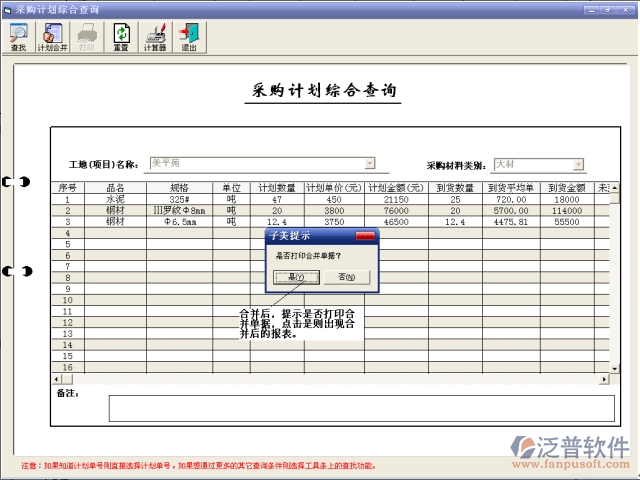The height and width of the screenshot is (480, 640).
Task: Click the 计划数量 column header
Action: [277, 188]
